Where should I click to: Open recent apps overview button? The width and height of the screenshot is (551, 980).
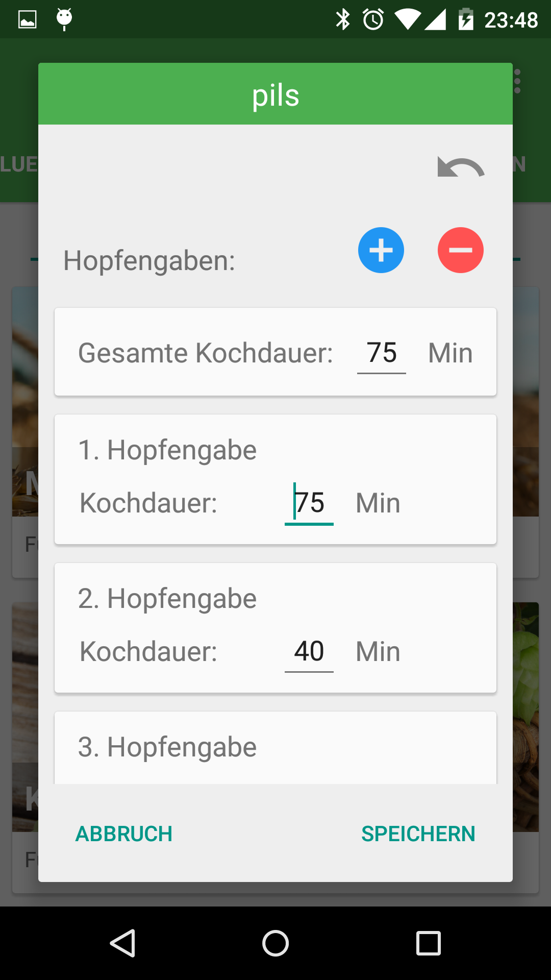click(x=428, y=943)
